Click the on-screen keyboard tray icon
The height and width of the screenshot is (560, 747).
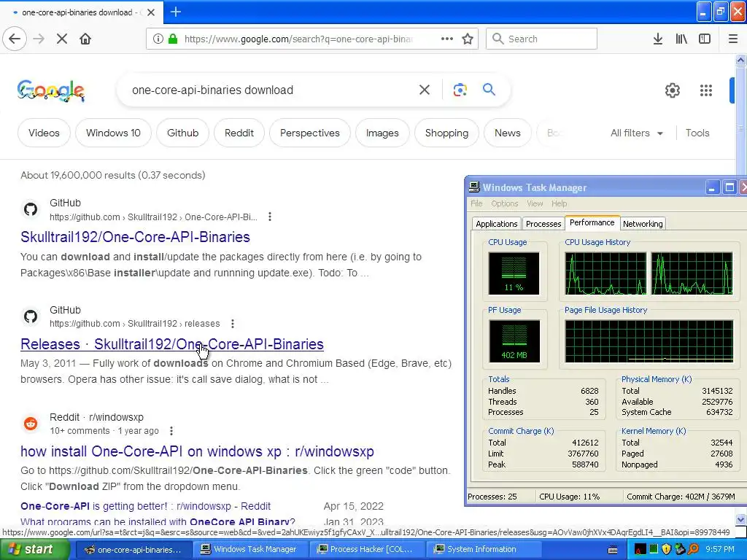click(613, 550)
